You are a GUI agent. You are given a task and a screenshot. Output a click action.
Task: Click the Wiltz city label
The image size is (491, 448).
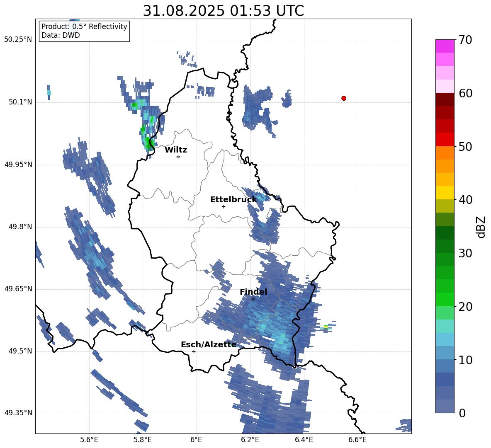coord(176,150)
